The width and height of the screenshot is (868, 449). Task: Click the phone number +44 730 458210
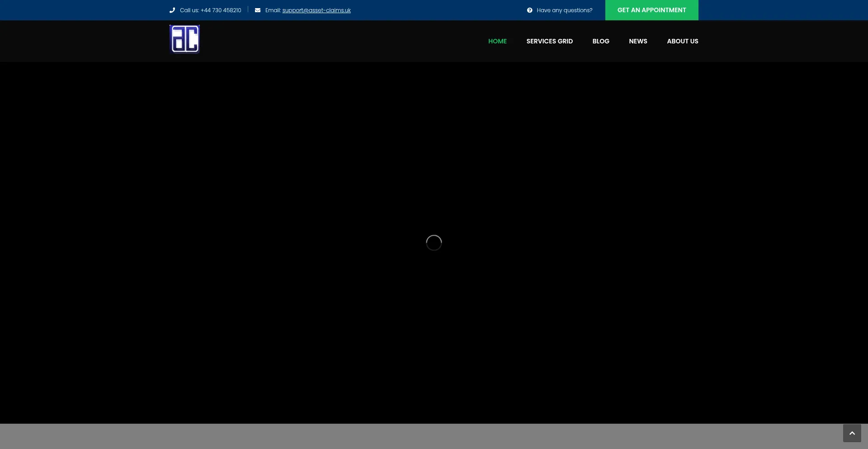click(x=221, y=10)
